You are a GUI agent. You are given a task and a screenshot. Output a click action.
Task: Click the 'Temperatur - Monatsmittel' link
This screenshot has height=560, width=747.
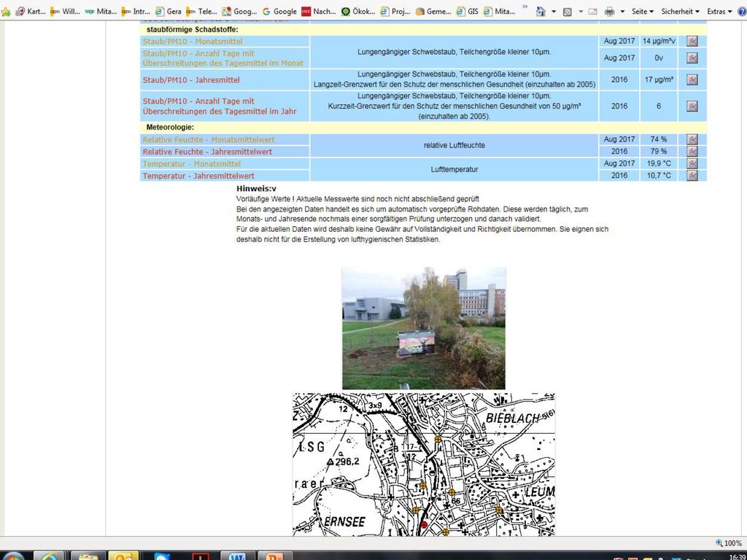192,163
